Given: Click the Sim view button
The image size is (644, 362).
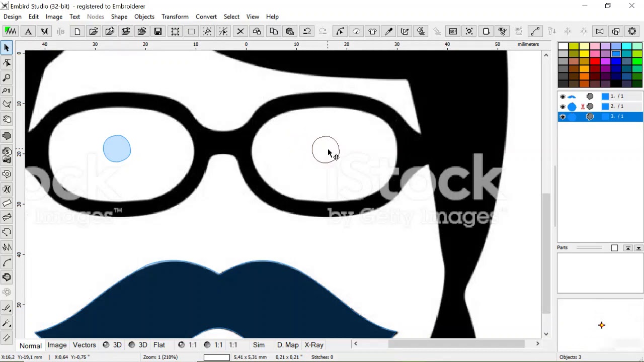Looking at the screenshot, I should tap(259, 345).
